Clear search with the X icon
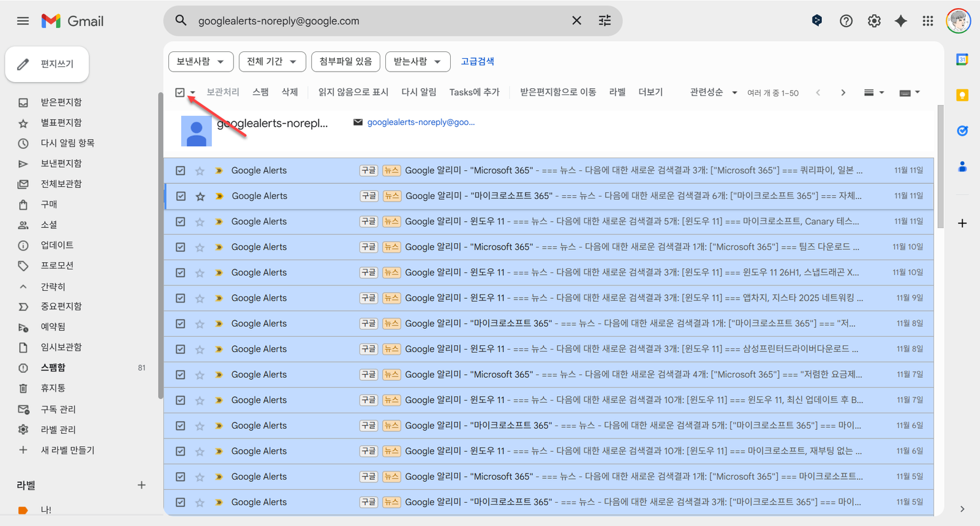The height and width of the screenshot is (526, 980). click(x=576, y=21)
